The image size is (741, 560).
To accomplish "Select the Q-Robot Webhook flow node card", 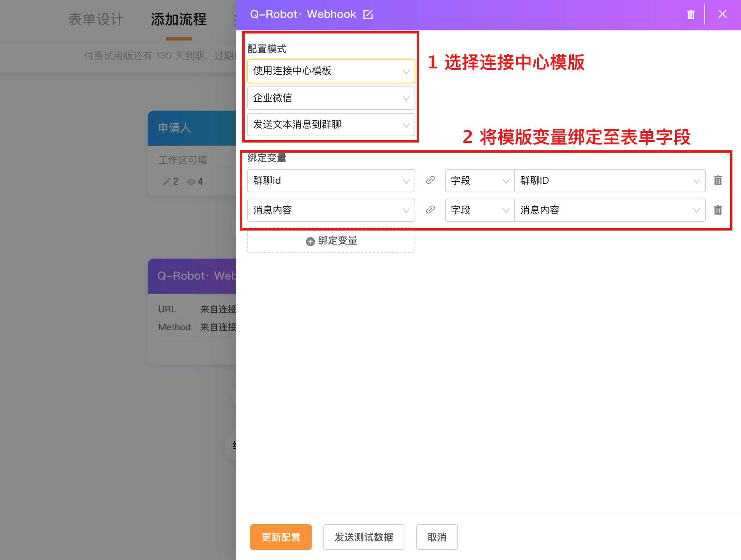I will [x=192, y=312].
